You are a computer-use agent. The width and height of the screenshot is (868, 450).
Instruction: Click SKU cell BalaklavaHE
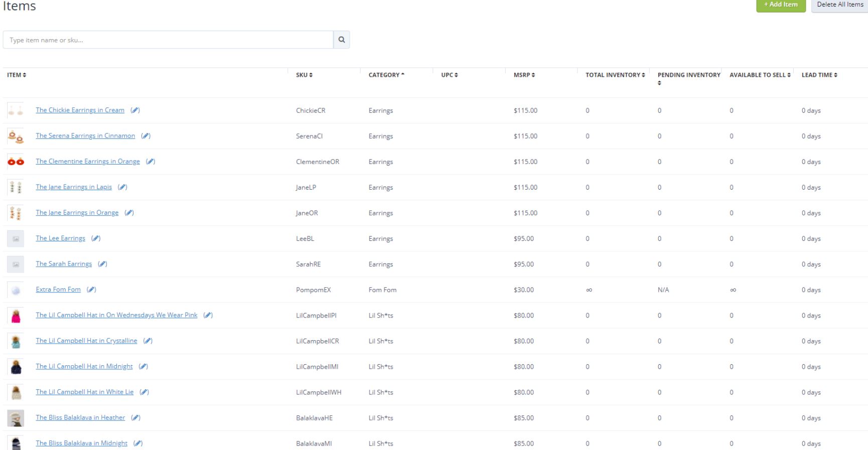pyautogui.click(x=314, y=418)
